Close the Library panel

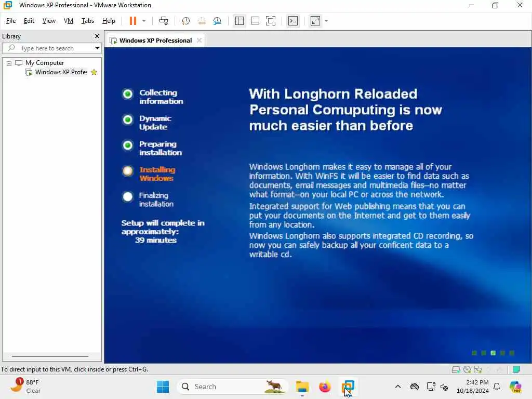97,36
